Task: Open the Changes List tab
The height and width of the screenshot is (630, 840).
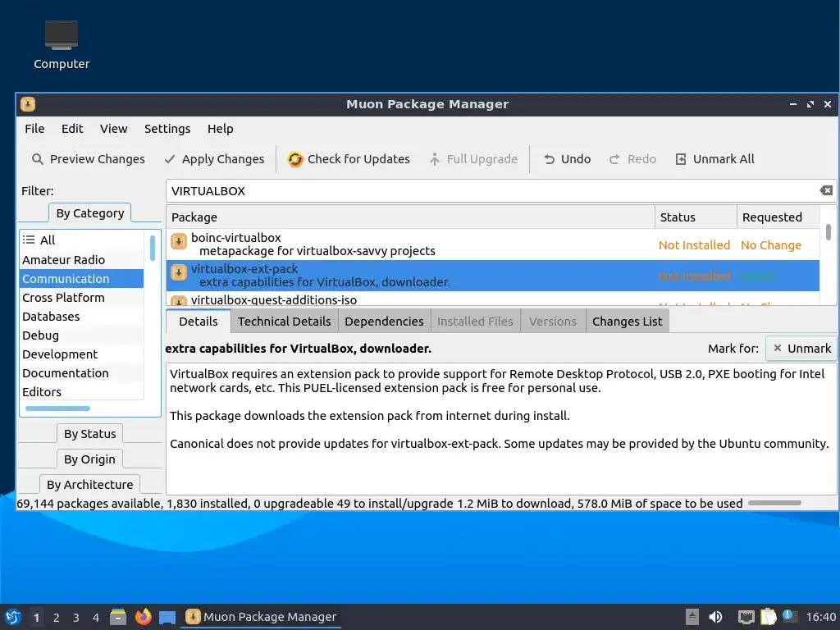Action: tap(628, 322)
